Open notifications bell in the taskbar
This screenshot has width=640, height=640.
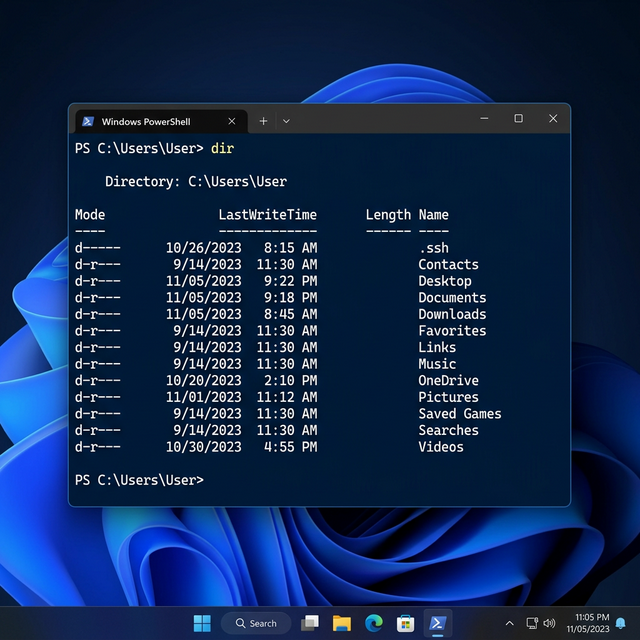click(620, 623)
